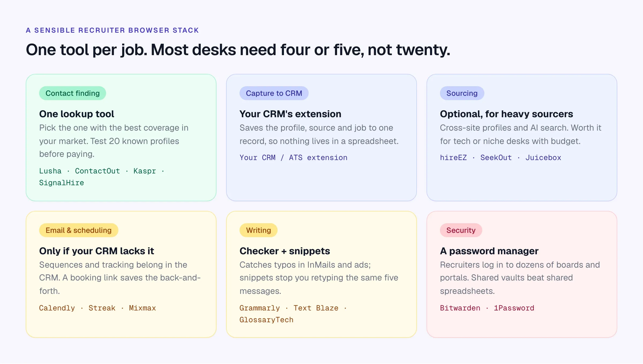
Task: Click the 'Your CRM / ATS extension' text
Action: [x=293, y=158]
